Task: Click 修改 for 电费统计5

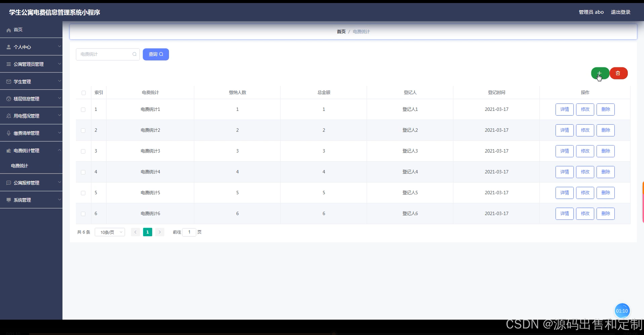Action: click(585, 193)
